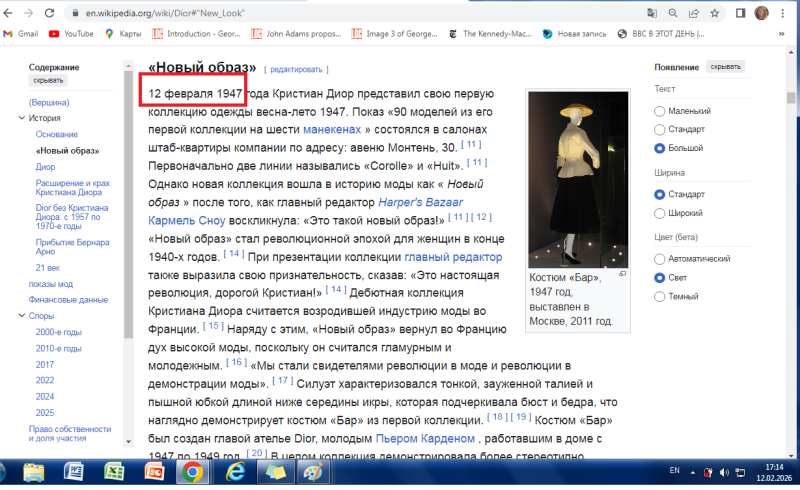Click the редактировать link beside the heading
The height and width of the screenshot is (490, 800).
click(295, 70)
